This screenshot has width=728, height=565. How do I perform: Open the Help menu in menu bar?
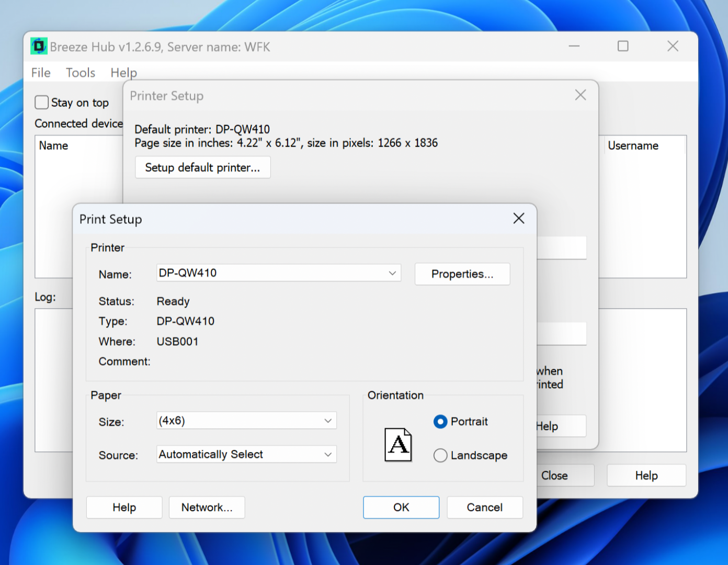(123, 73)
